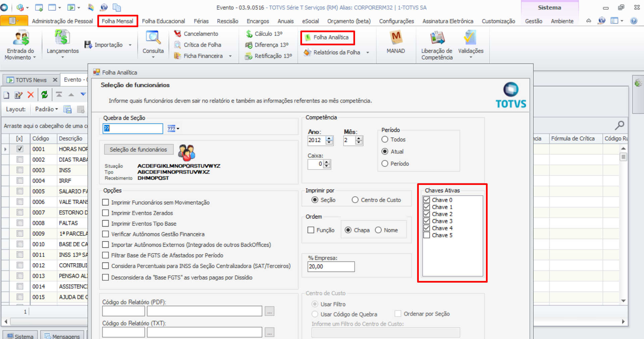644x339 pixels.
Task: Click the grid search magnifier icon
Action: 619,125
